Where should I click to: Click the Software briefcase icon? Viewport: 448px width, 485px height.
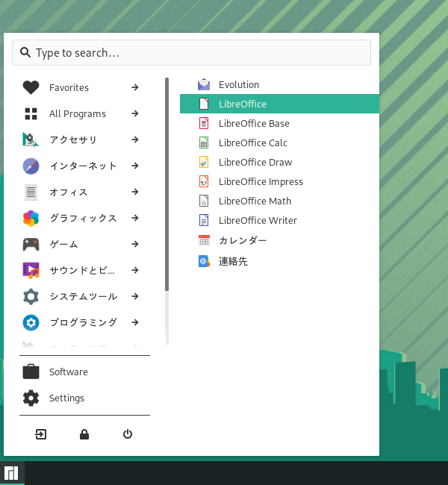pos(31,372)
